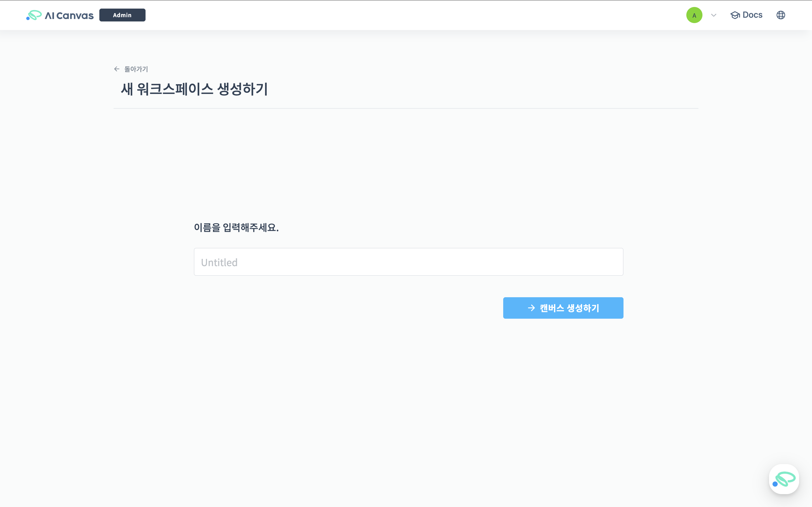Click the AI Canvas swirl logo icon

(34, 15)
